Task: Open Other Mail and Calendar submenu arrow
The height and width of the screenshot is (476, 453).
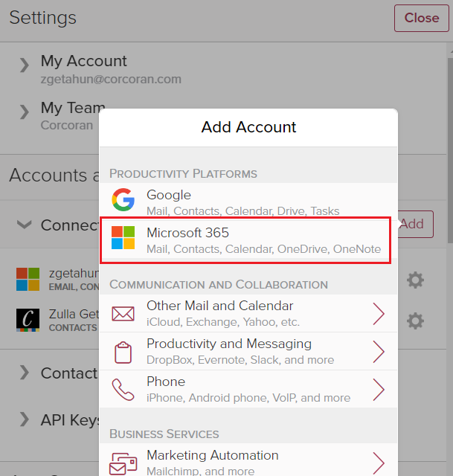Action: pos(378,313)
